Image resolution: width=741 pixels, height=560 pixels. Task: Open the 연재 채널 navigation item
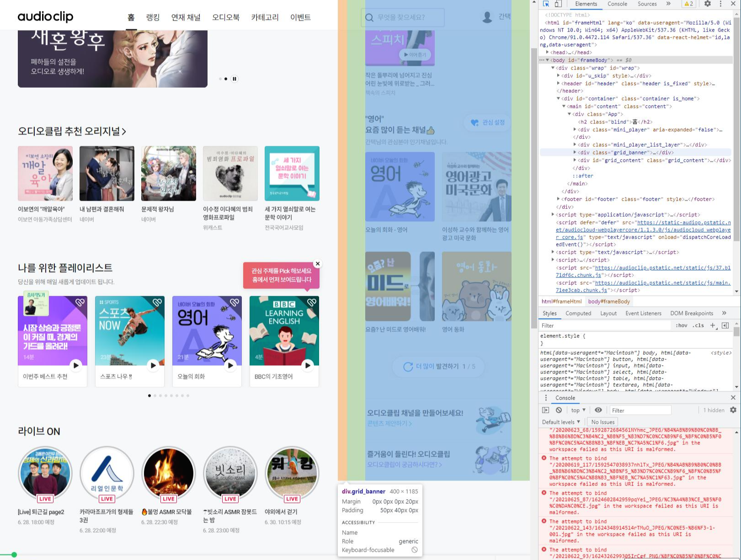click(186, 17)
